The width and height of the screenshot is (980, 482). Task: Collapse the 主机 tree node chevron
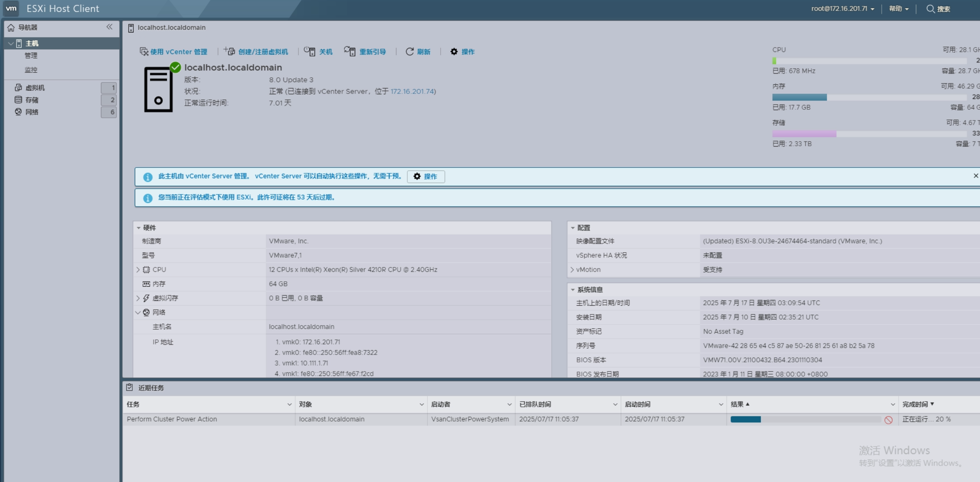[x=11, y=43]
